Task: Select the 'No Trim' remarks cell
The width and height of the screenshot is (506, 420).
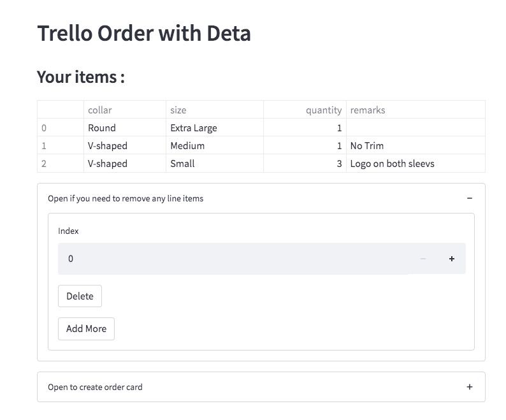Action: (367, 145)
